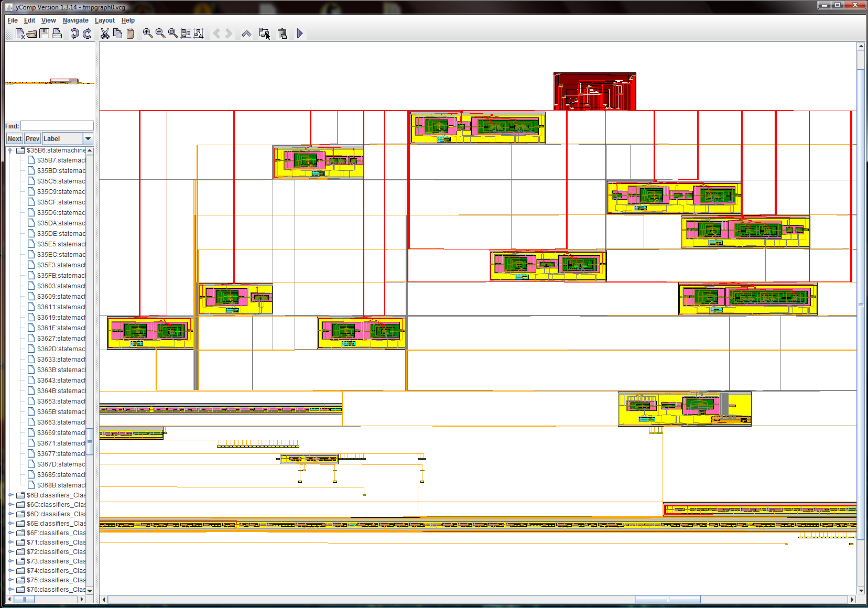Open the Navigate menu
The image size is (868, 608).
[75, 20]
